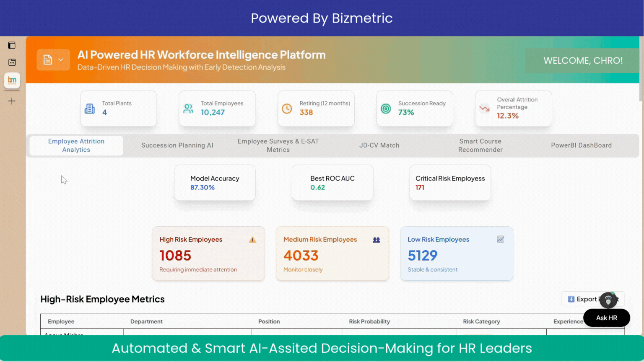Click the Total Plants building icon
Image resolution: width=644 pixels, height=362 pixels.
pyautogui.click(x=90, y=109)
